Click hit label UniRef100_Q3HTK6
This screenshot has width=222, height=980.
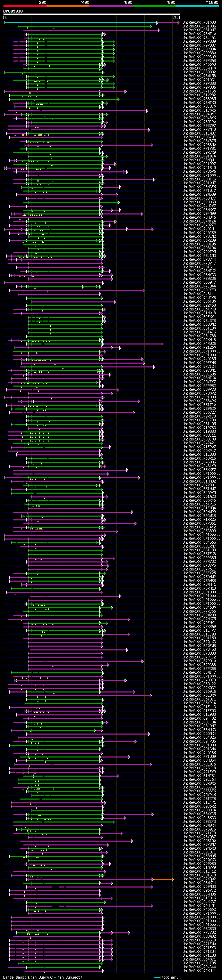click(x=199, y=179)
